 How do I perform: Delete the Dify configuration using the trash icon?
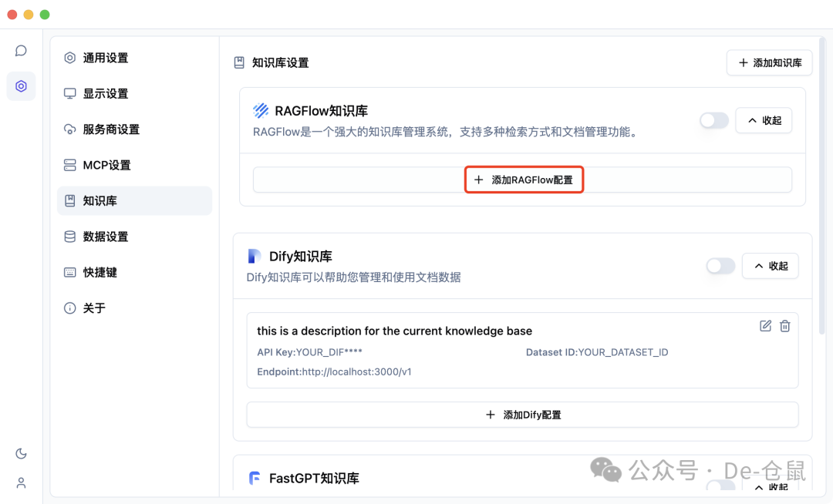coord(785,326)
